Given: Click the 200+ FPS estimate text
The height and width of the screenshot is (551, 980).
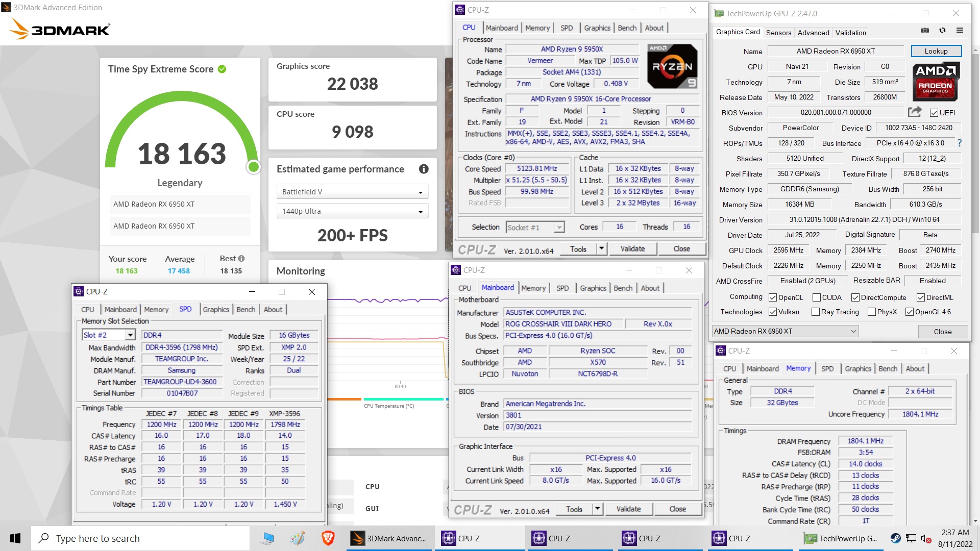Looking at the screenshot, I should click(x=353, y=235).
